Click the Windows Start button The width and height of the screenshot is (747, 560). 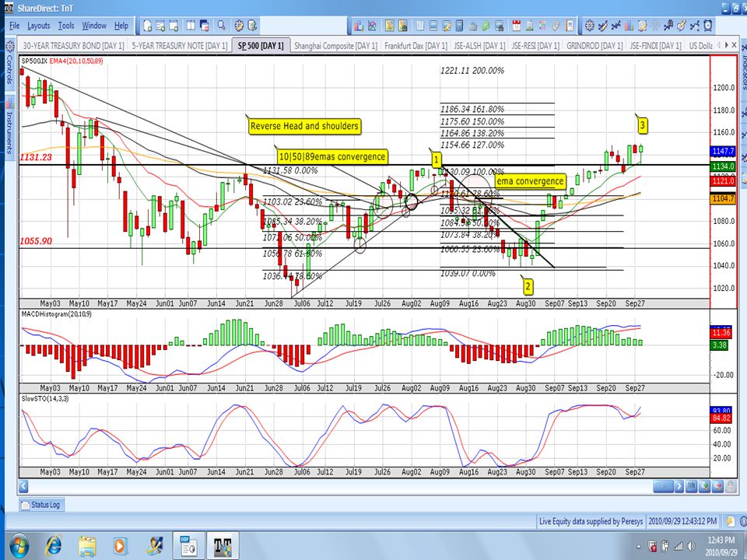coord(18,546)
